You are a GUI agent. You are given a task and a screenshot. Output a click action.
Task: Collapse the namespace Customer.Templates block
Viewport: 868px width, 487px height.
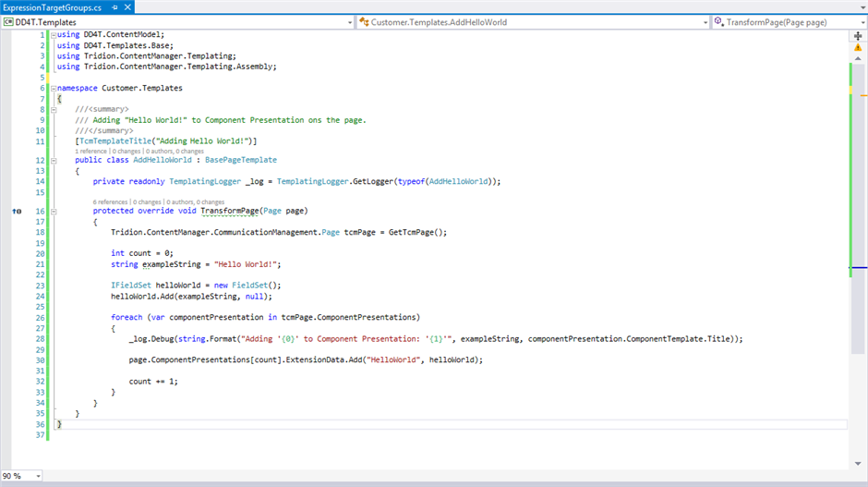[x=53, y=89]
